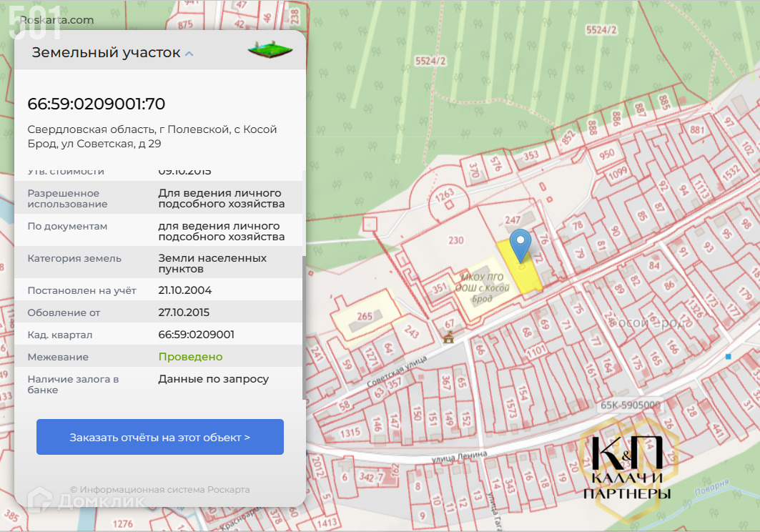Select parcel 230 on the map
The height and width of the screenshot is (532, 760).
click(x=455, y=240)
